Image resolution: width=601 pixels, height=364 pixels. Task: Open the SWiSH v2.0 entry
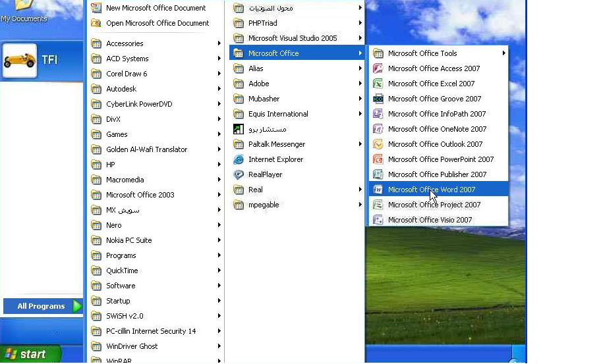[x=156, y=316]
